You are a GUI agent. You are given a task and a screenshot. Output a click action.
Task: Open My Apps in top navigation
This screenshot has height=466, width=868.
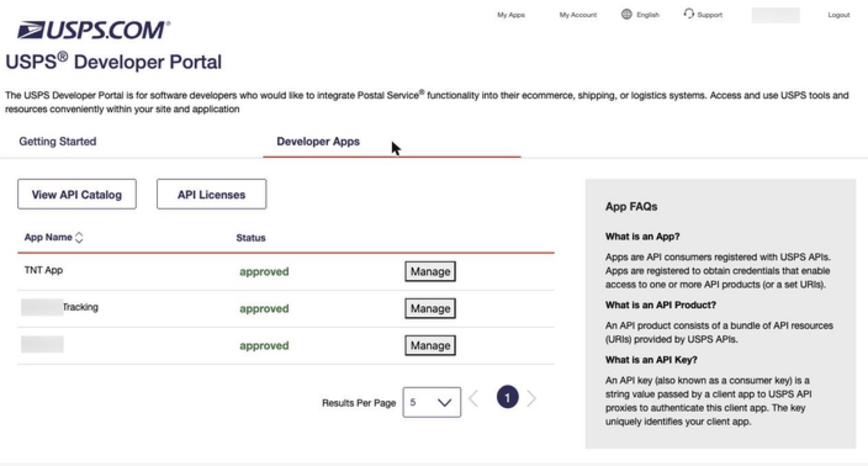[x=511, y=15]
